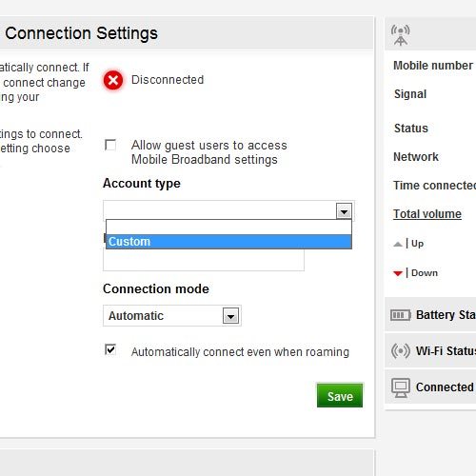Screen dimensions: 476x476
Task: Expand the Wi-Fi Status panel
Action: click(x=430, y=351)
